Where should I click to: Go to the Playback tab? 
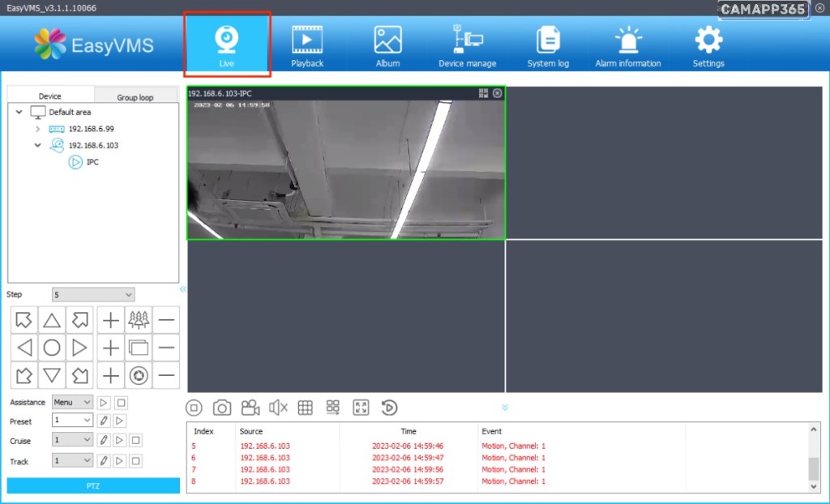pos(307,46)
